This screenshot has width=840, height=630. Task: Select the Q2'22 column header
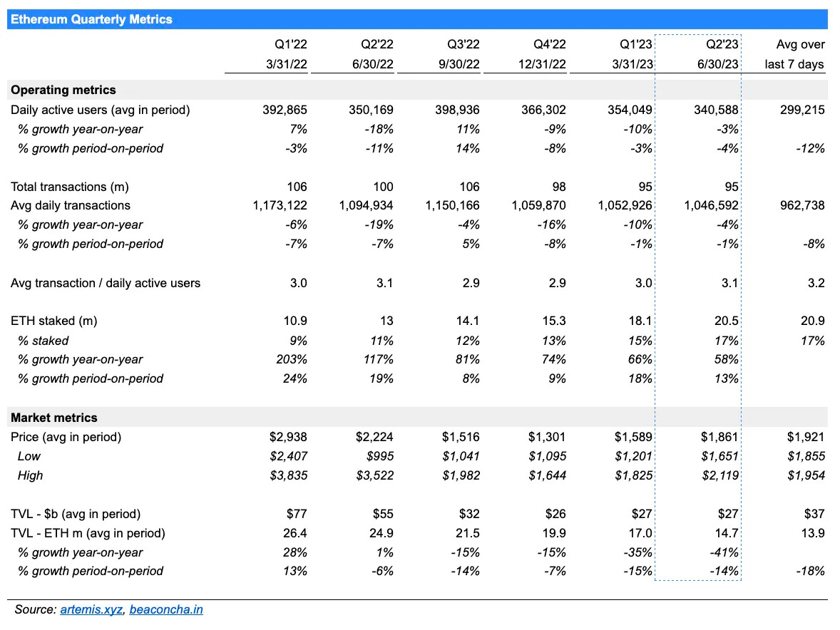[377, 44]
